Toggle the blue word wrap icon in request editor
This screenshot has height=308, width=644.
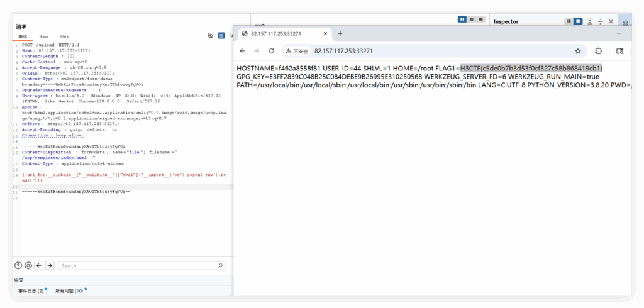[x=221, y=36]
